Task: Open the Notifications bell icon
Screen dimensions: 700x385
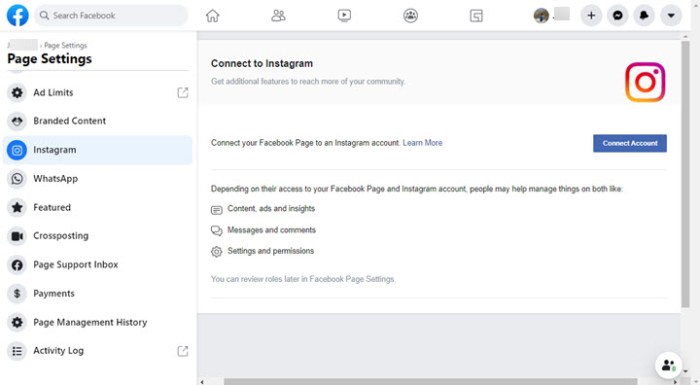Action: coord(644,16)
